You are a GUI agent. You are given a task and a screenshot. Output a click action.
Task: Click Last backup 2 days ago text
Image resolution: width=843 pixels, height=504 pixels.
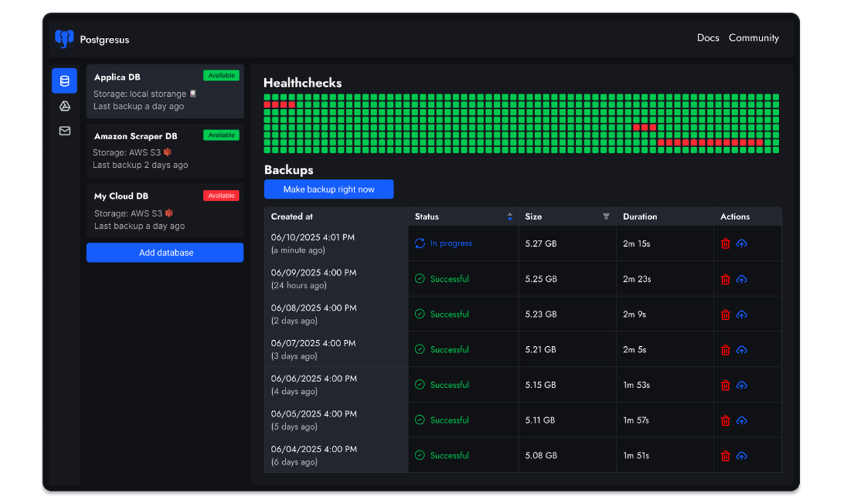(x=140, y=165)
